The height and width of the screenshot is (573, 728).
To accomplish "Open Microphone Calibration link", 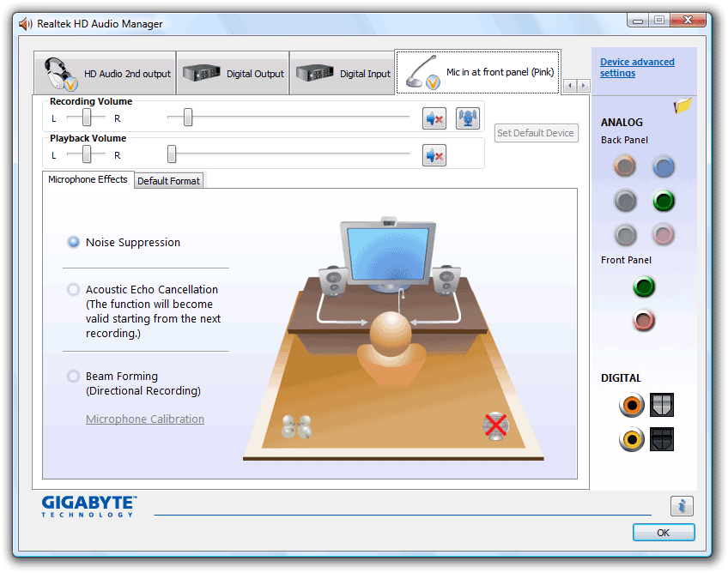I will tap(145, 419).
